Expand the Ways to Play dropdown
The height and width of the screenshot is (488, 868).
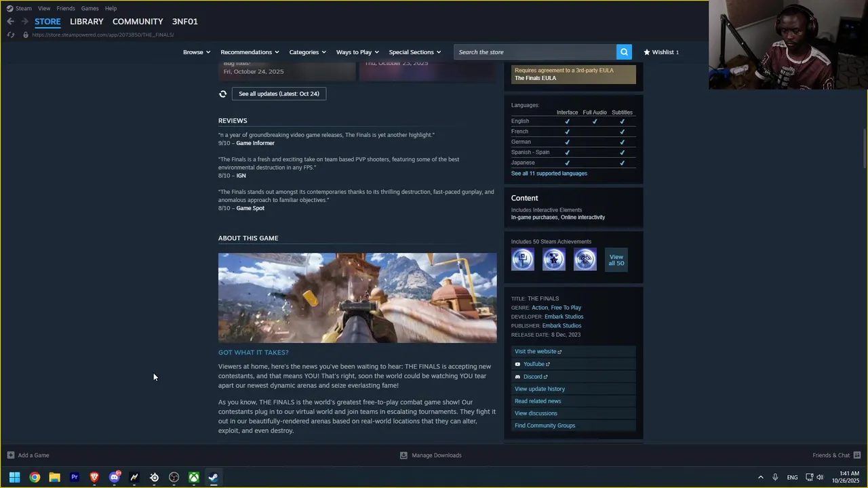click(x=357, y=52)
